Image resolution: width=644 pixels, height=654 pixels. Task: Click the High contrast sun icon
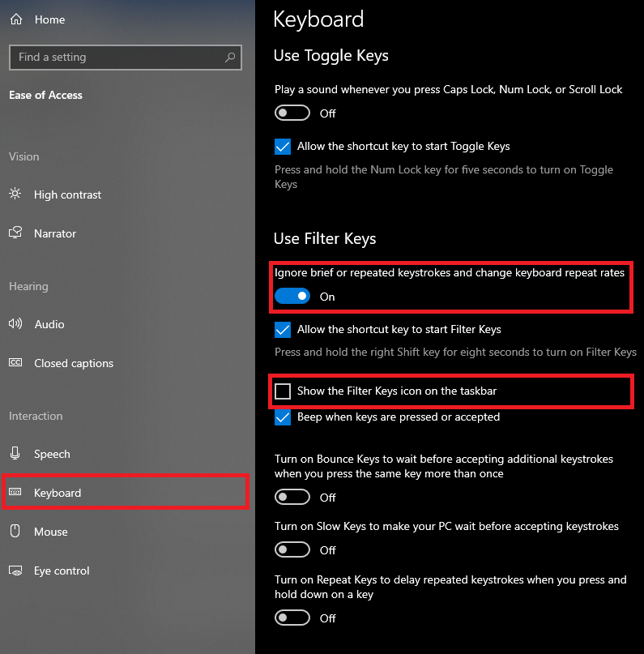click(x=15, y=194)
